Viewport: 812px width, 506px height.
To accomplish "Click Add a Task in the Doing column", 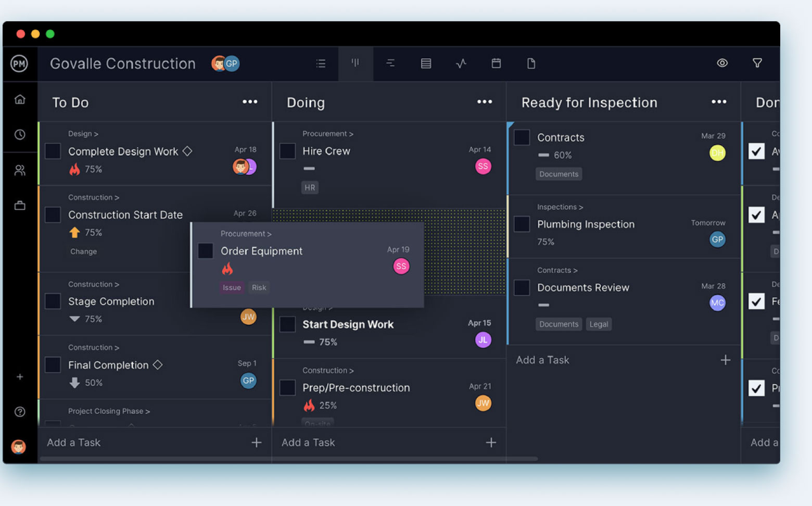I will 308,442.
